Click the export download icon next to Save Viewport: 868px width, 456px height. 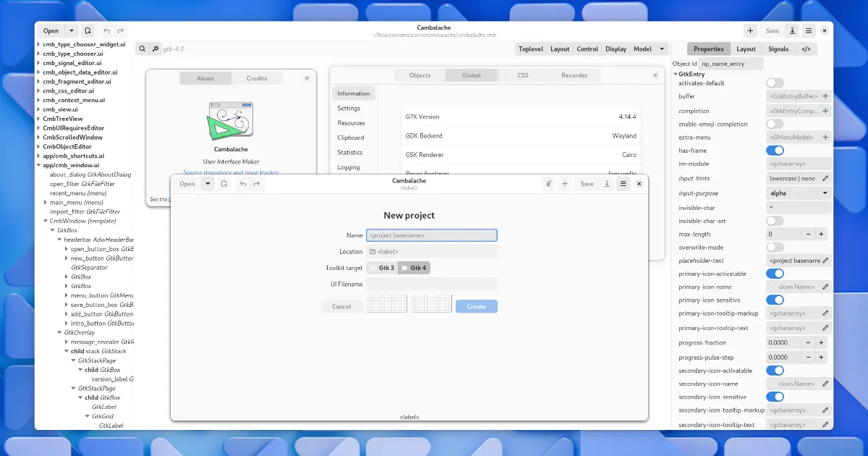click(793, 31)
